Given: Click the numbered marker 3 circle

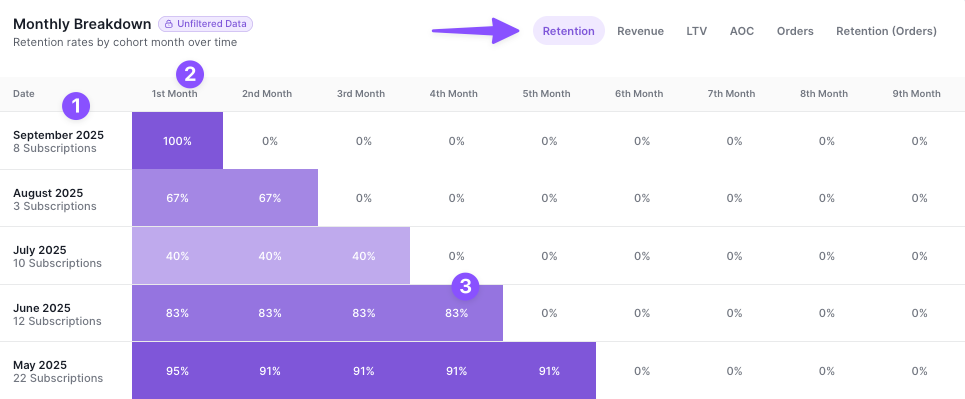Looking at the screenshot, I should click(465, 286).
